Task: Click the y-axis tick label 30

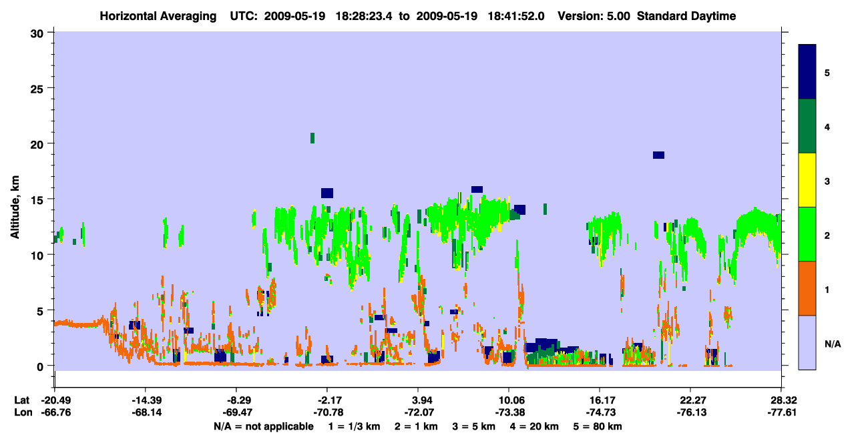Action: coord(38,33)
